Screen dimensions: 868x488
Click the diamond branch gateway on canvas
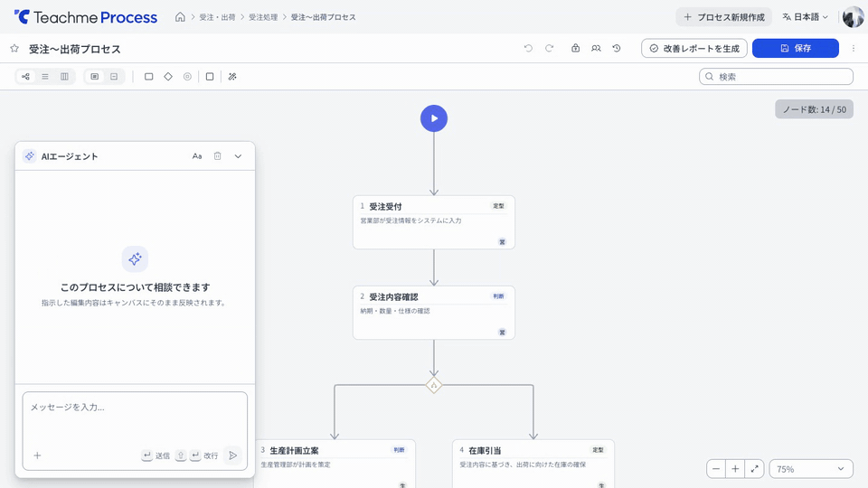434,385
